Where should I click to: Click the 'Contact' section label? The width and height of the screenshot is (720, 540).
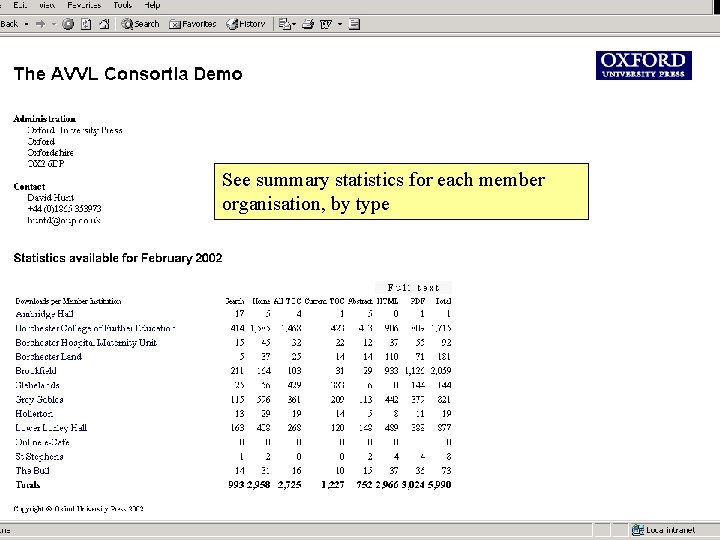pyautogui.click(x=29, y=187)
